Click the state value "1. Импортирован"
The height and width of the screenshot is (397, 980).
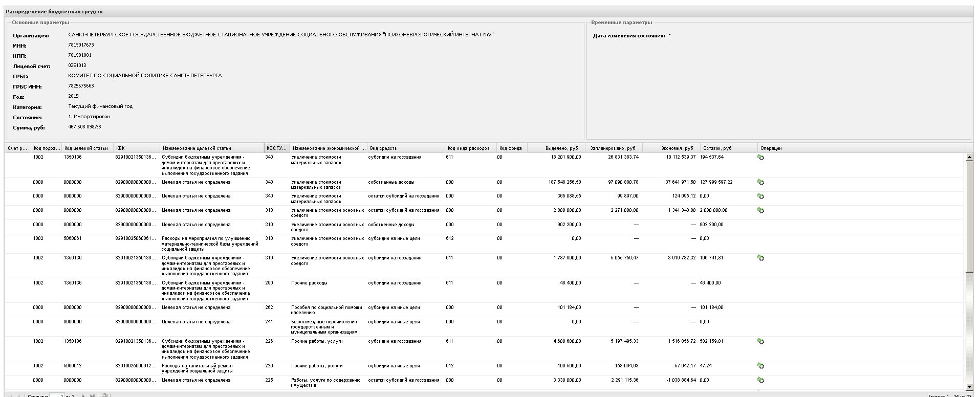89,117
